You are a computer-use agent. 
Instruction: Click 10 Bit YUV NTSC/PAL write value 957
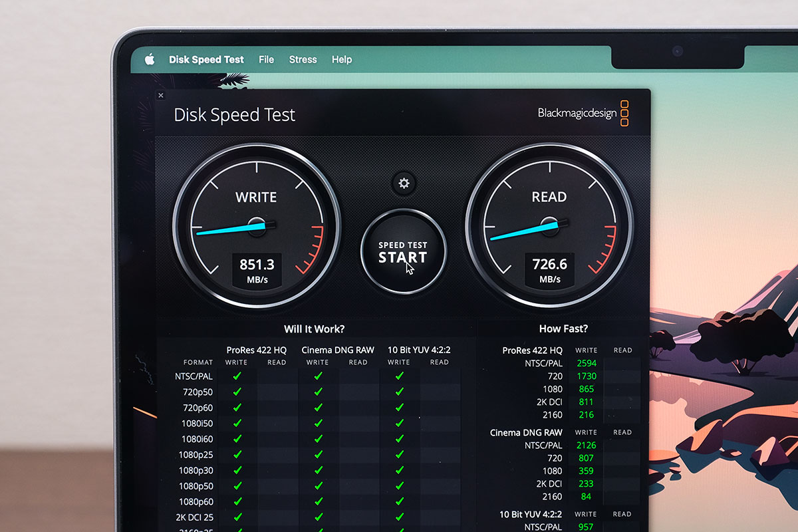pyautogui.click(x=587, y=527)
